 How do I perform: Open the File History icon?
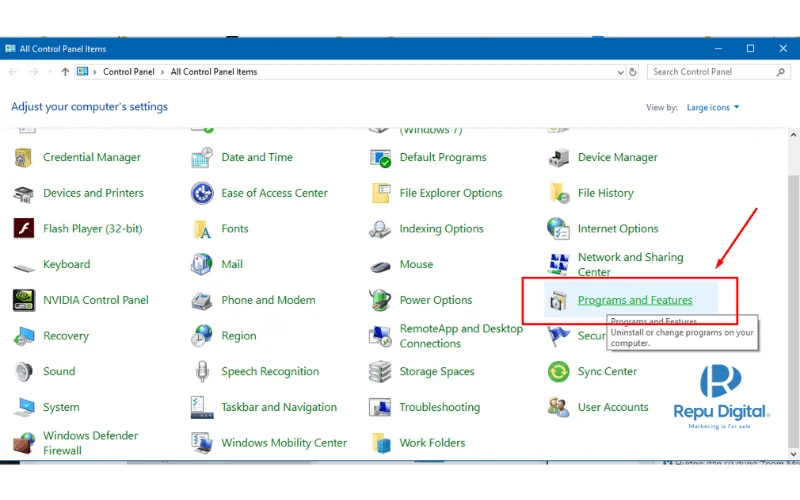pyautogui.click(x=559, y=193)
